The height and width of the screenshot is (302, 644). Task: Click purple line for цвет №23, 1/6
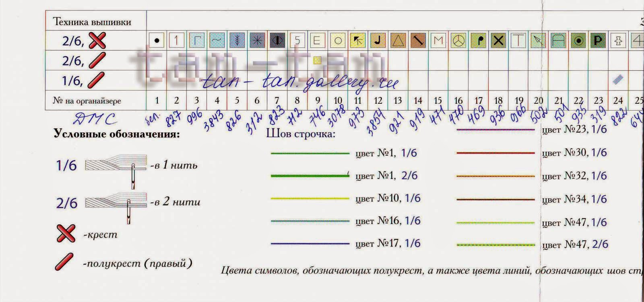click(x=495, y=129)
